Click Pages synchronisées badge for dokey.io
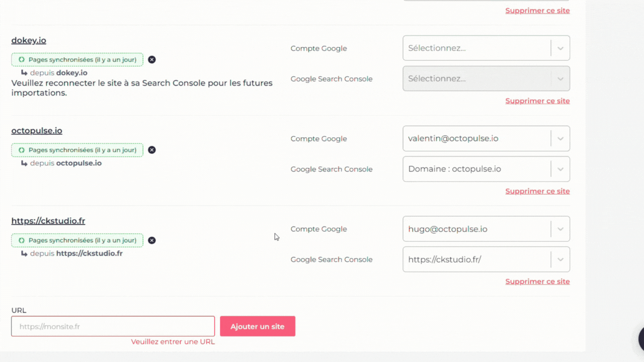 77,59
